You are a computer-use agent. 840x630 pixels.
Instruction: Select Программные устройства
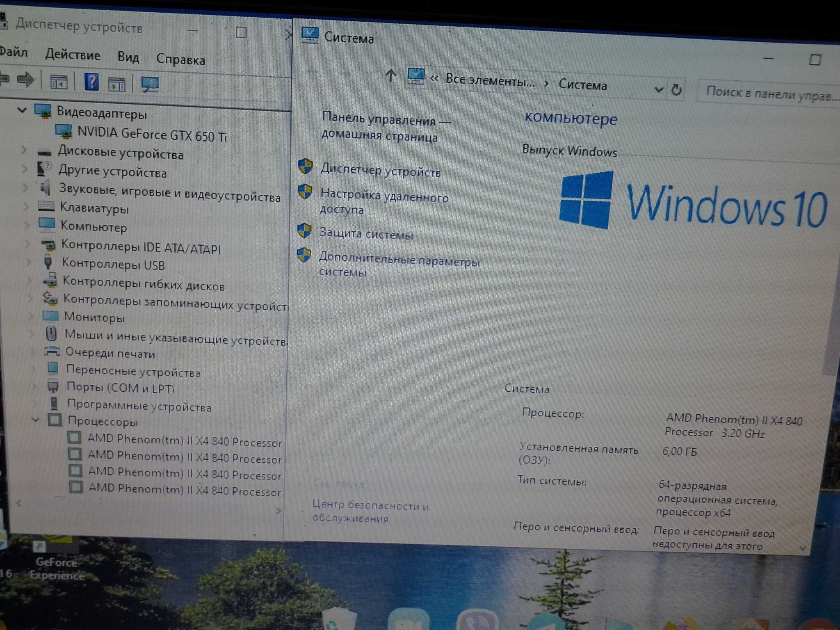139,406
